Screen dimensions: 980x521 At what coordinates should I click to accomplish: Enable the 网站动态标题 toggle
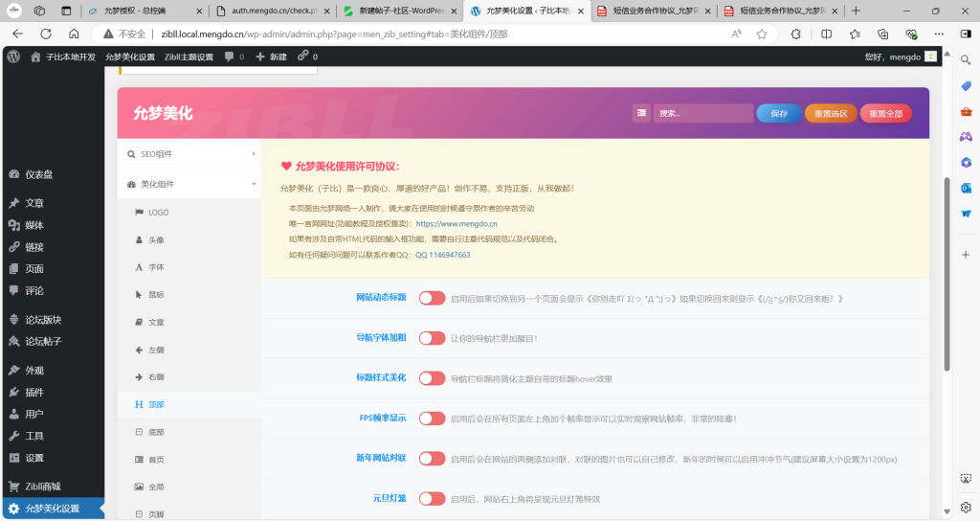[432, 298]
